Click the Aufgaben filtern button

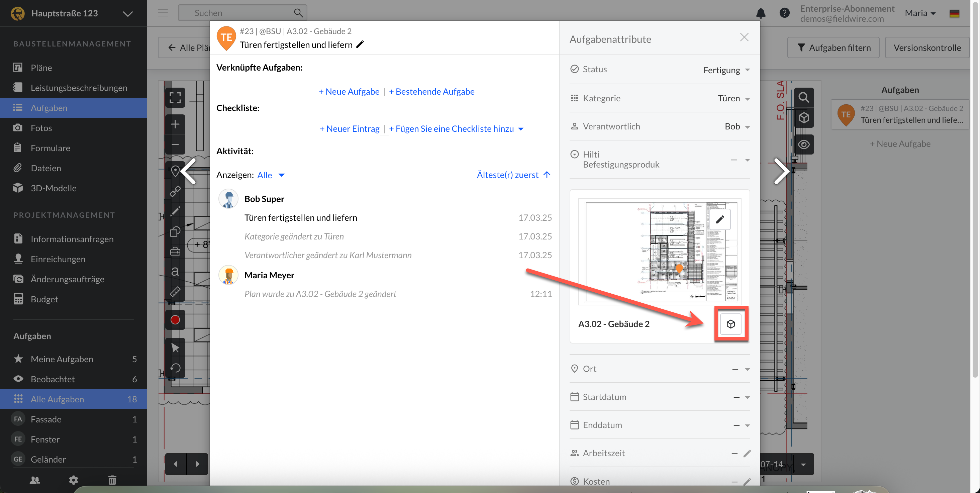[x=833, y=47]
